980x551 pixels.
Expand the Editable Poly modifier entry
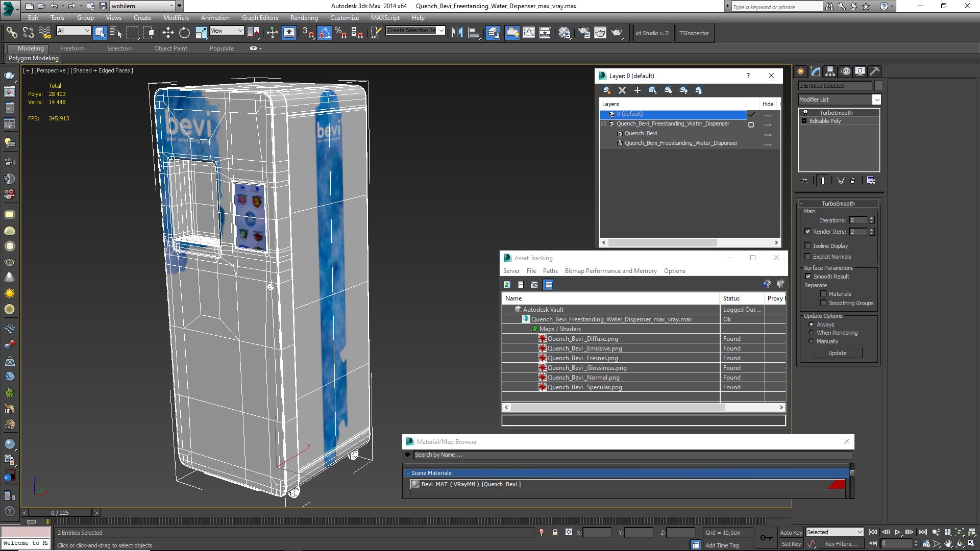804,121
